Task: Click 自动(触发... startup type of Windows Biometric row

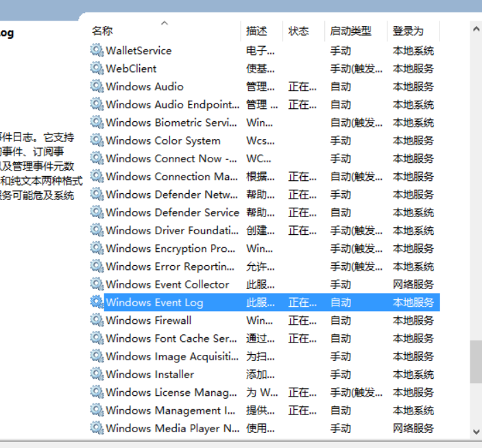Action: click(x=357, y=123)
